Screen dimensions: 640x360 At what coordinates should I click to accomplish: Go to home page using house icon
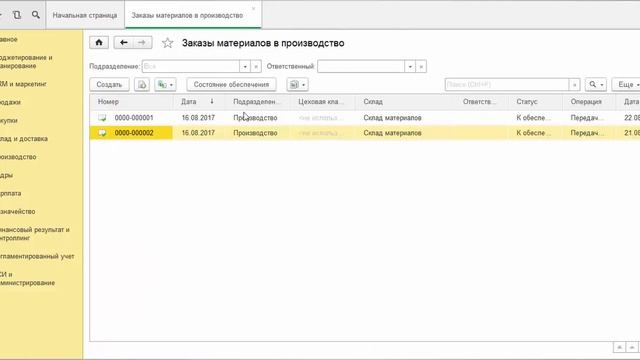click(x=99, y=42)
